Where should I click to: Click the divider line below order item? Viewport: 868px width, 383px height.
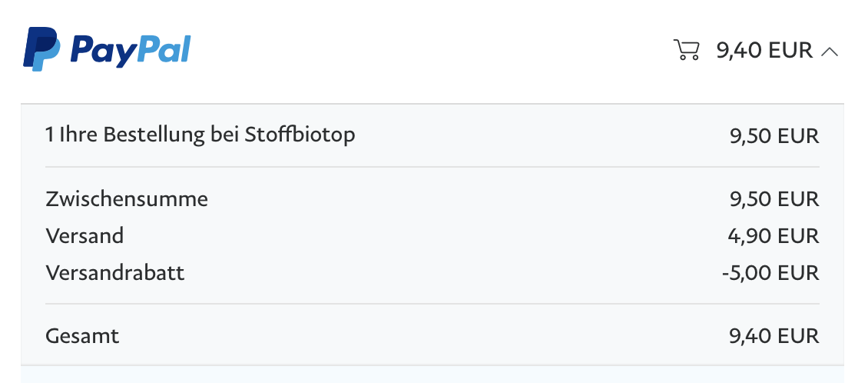(x=432, y=167)
